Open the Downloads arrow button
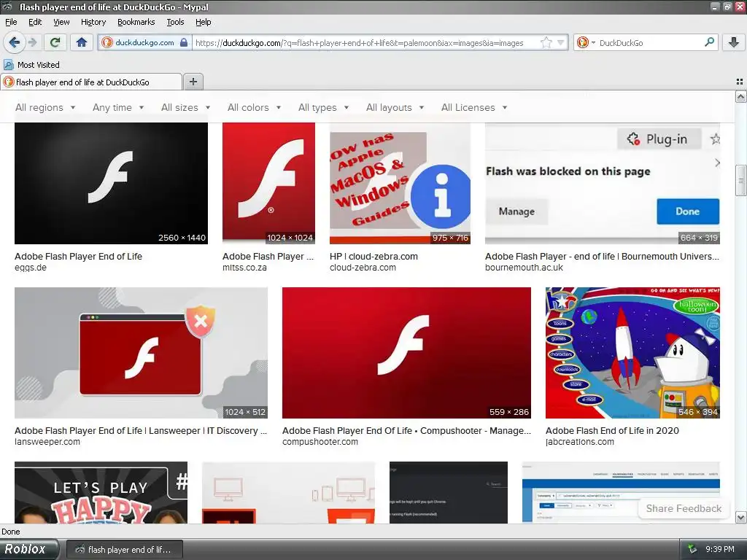Screen dimensions: 747x560 pyautogui.click(x=734, y=43)
